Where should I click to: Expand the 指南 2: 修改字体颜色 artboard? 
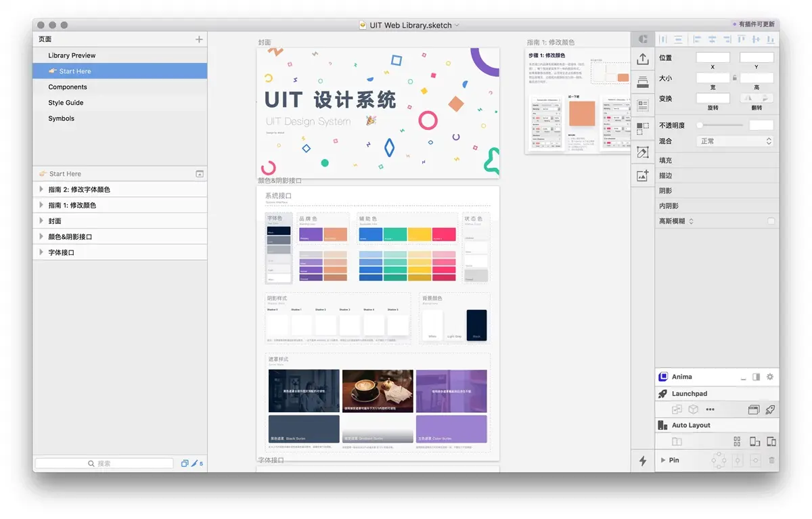coord(41,189)
